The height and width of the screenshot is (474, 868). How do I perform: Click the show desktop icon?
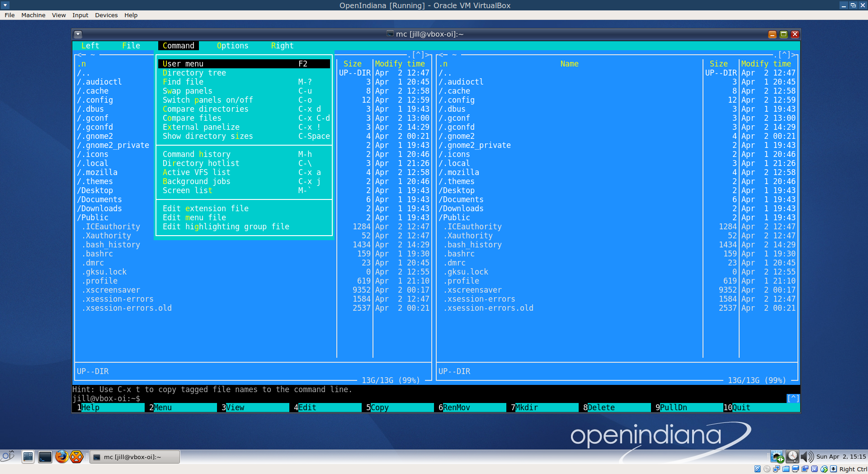[x=28, y=457]
